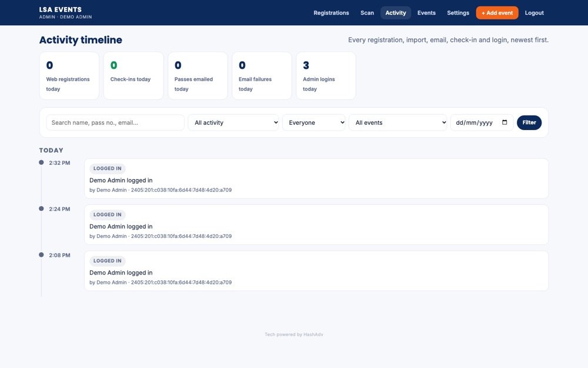Click the 2:24 PM time label
This screenshot has width=588, height=368.
coord(59,209)
